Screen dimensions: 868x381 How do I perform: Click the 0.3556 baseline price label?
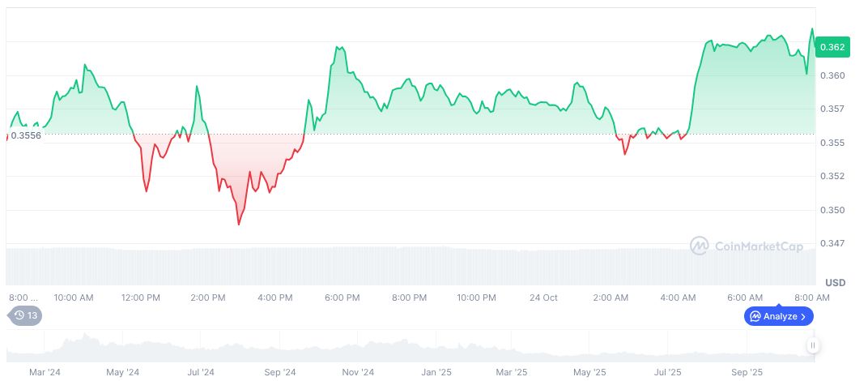pos(26,135)
